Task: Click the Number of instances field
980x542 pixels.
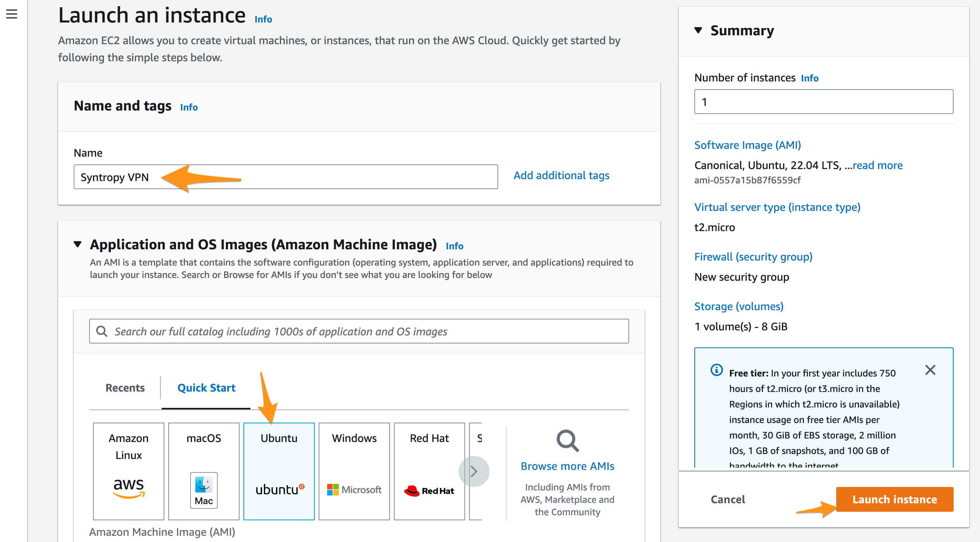Action: pos(823,102)
